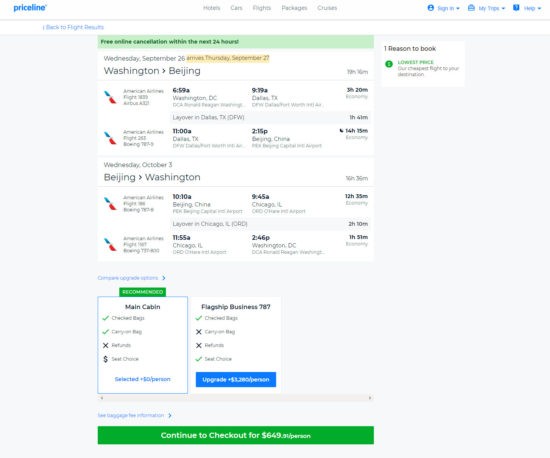Open the Packages menu item

click(294, 8)
